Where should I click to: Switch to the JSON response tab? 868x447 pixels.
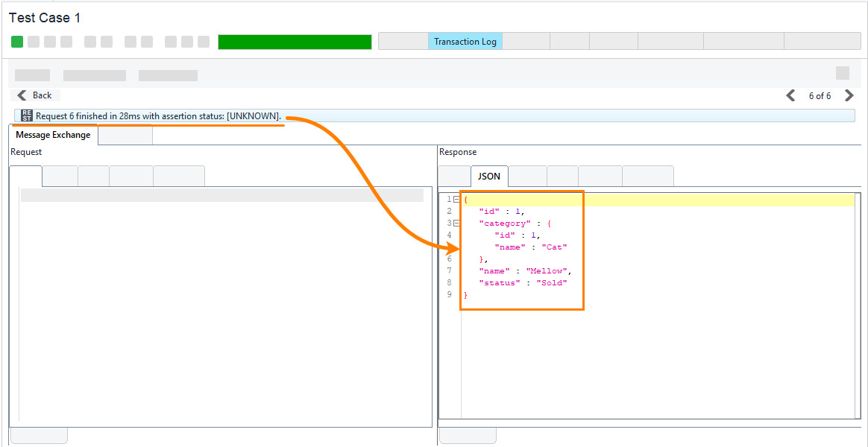[x=489, y=177]
